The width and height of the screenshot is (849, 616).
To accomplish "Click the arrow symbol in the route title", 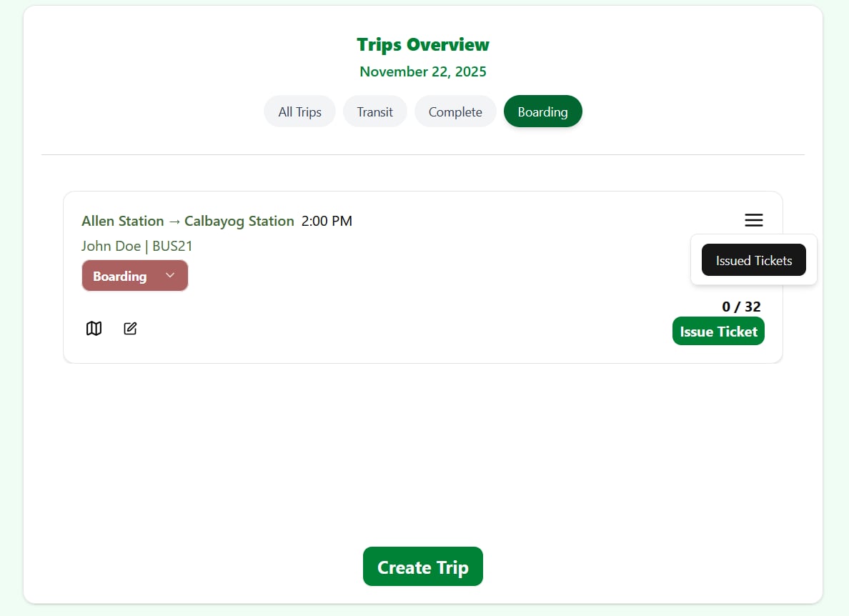I will point(174,221).
